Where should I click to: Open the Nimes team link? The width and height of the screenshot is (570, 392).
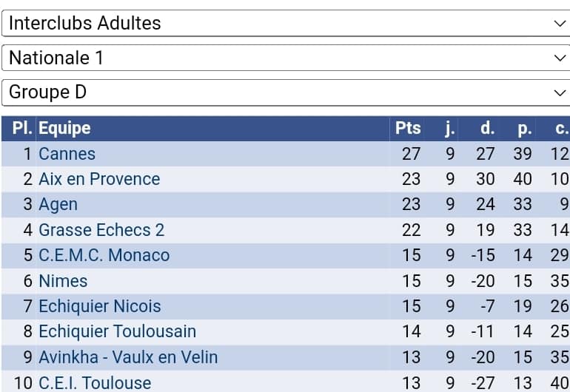(63, 281)
